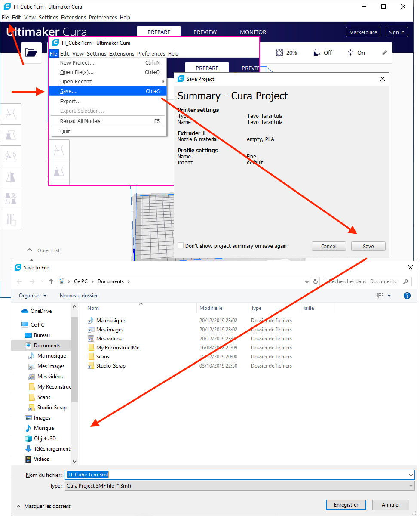Image resolution: width=420 pixels, height=519 pixels.
Task: Expand the file name history dropdown arrow
Action: 411,475
